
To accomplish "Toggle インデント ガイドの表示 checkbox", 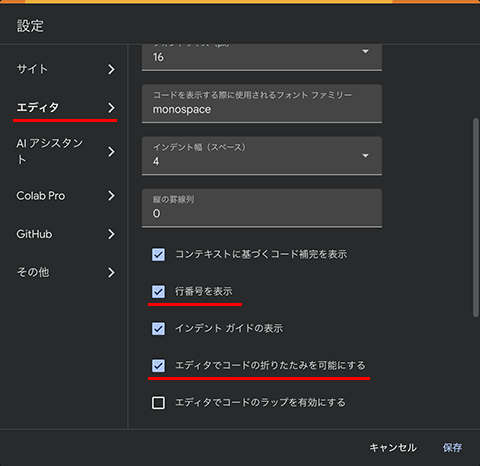I will pos(158,329).
